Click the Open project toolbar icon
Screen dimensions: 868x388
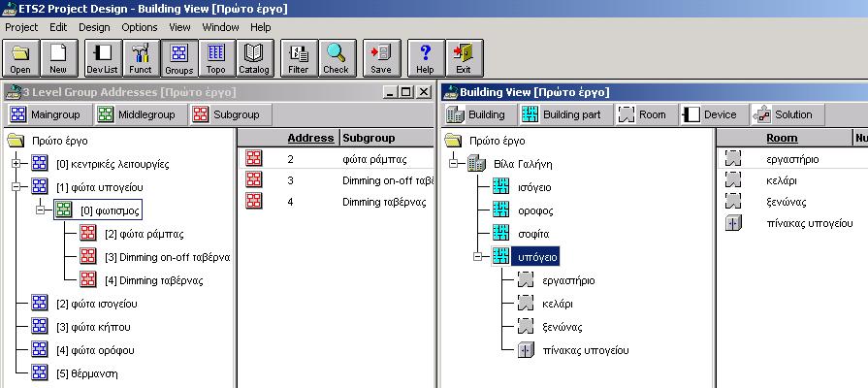[x=20, y=58]
